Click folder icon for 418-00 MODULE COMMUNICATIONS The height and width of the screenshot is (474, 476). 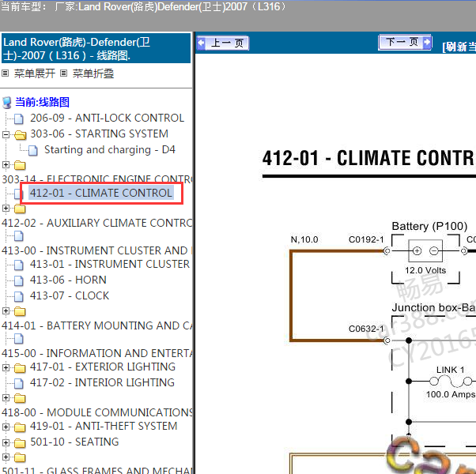[20, 398]
